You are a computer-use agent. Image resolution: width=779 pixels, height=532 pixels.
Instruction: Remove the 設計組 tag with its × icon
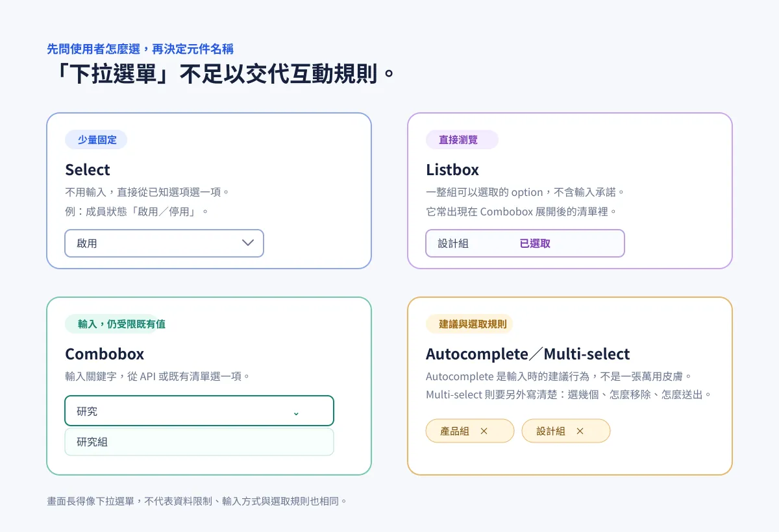pyautogui.click(x=580, y=431)
